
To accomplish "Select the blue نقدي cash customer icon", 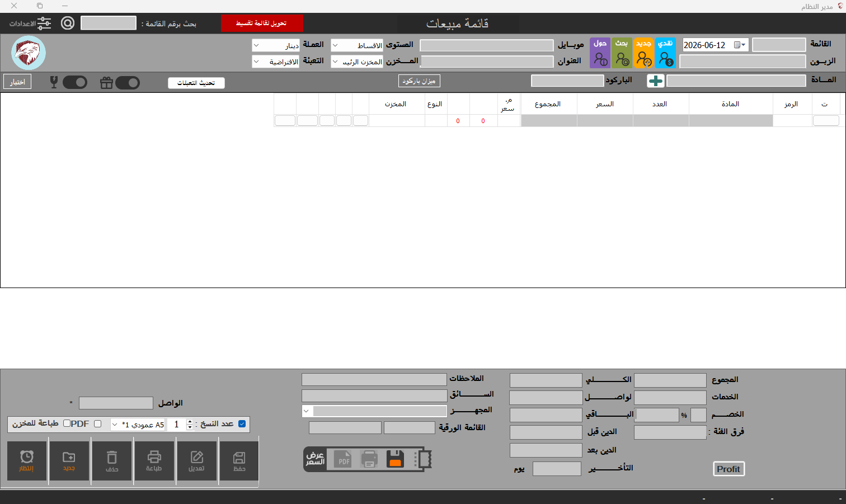I will tap(665, 53).
